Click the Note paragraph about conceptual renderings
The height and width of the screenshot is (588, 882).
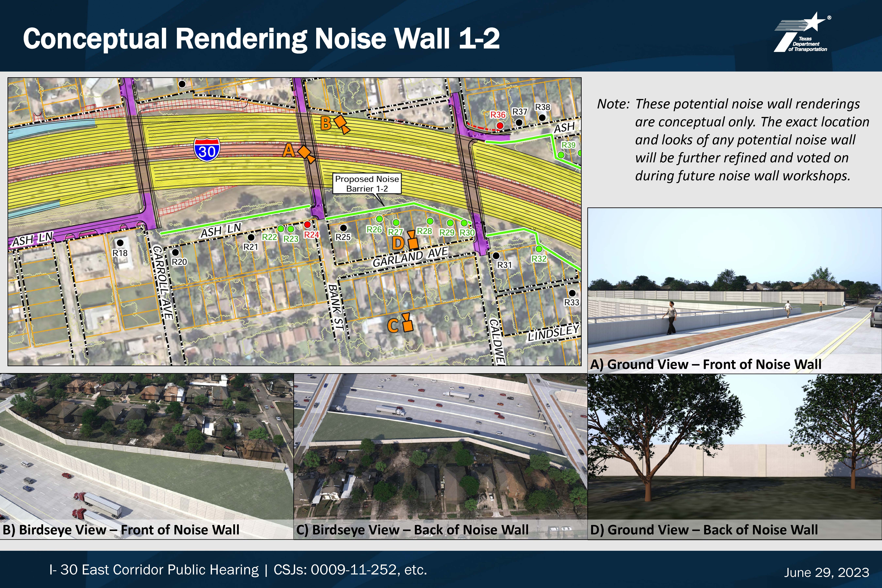tap(733, 140)
